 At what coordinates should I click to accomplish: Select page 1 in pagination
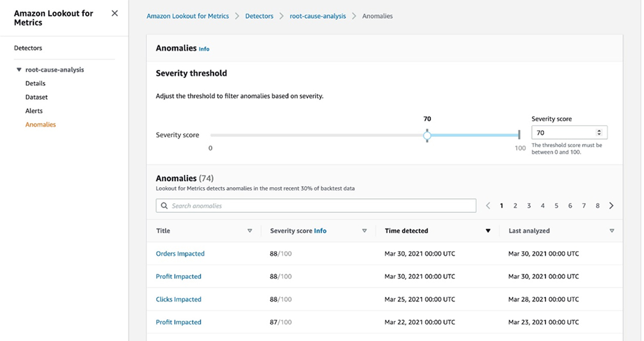tap(501, 205)
